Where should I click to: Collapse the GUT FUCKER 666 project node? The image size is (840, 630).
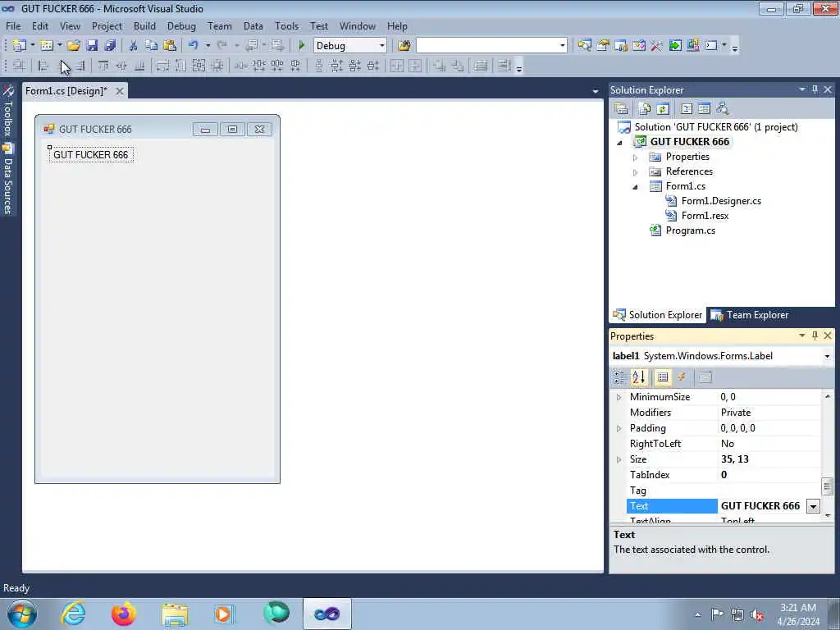(620, 143)
